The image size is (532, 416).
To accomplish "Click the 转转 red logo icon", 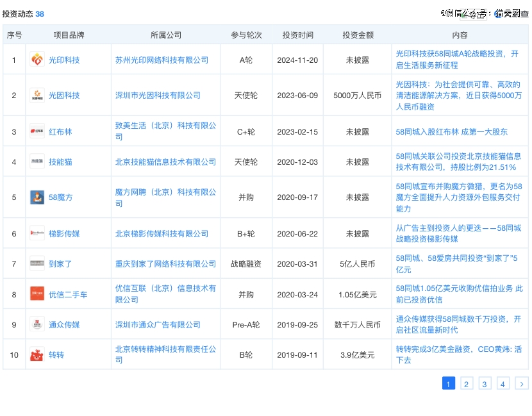I will 37,354.
